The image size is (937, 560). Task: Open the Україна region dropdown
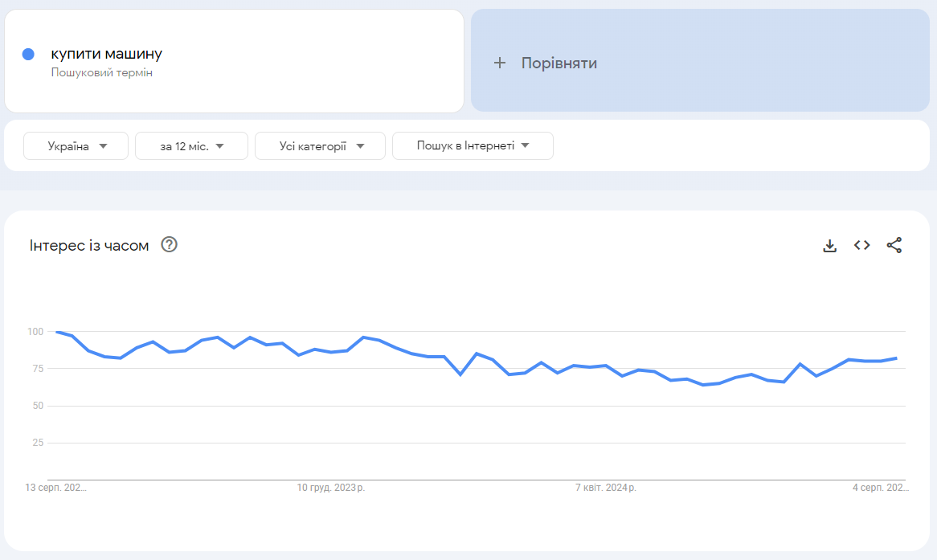tap(76, 146)
